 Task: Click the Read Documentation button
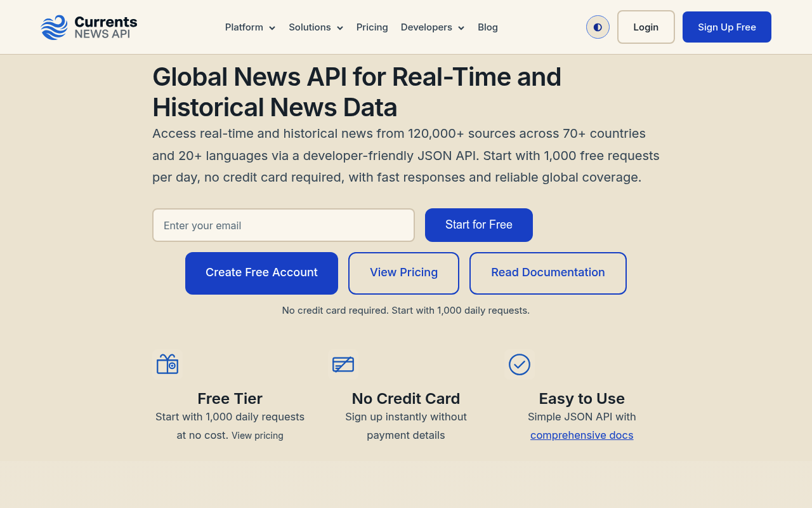click(548, 273)
